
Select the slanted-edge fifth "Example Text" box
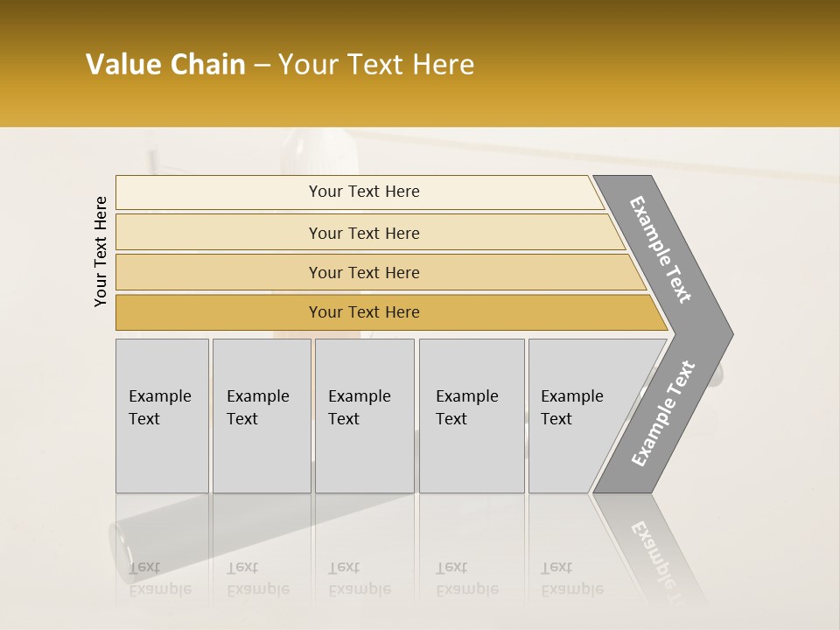click(576, 416)
